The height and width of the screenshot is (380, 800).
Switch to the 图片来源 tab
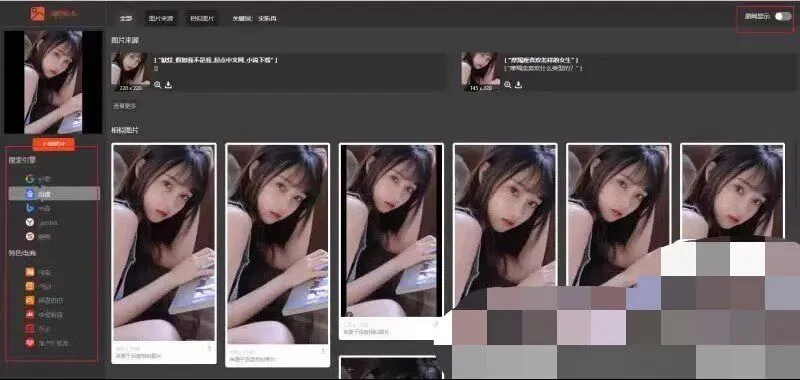pos(161,18)
